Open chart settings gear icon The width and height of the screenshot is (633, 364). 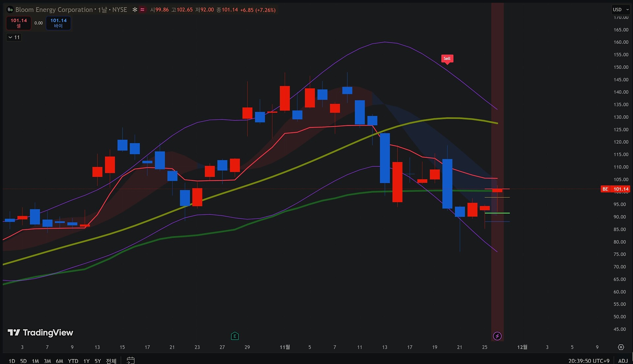click(621, 347)
